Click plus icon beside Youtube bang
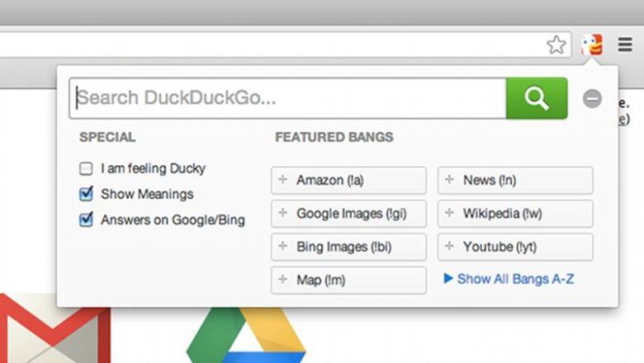This screenshot has width=644, height=363. point(449,246)
